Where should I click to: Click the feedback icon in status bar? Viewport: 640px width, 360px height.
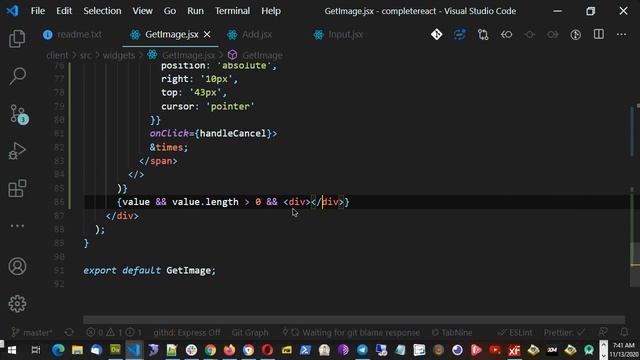603,333
